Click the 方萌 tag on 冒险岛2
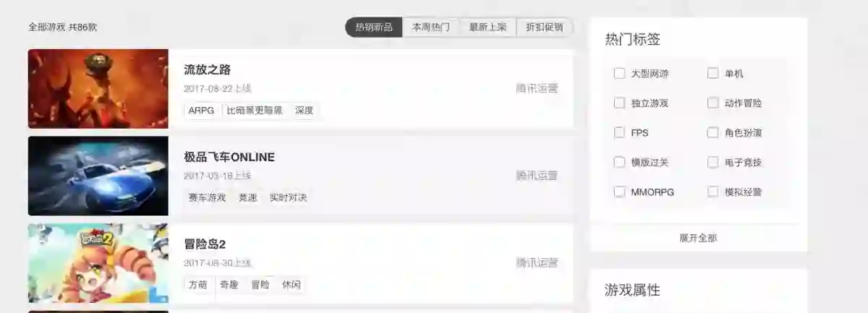The height and width of the screenshot is (313, 868). point(198,285)
